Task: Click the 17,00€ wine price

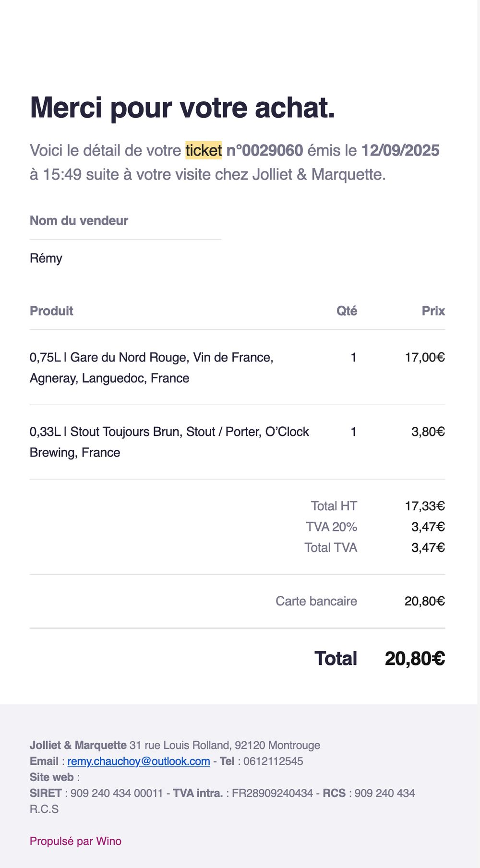Action: pyautogui.click(x=424, y=357)
